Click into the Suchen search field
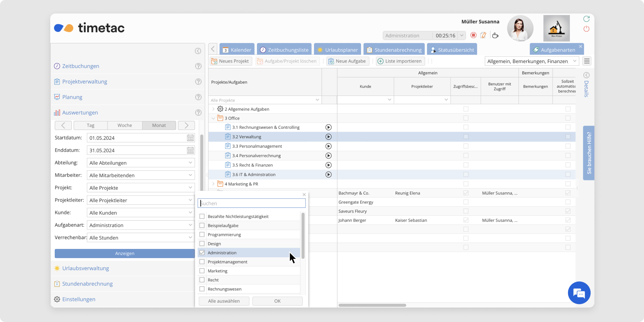The image size is (644, 322). pos(251,203)
